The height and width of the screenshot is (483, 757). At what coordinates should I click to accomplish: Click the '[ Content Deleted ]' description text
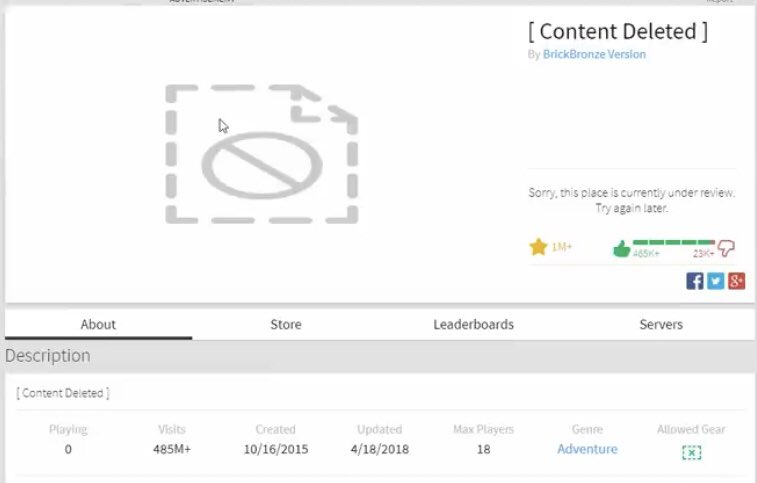click(63, 393)
